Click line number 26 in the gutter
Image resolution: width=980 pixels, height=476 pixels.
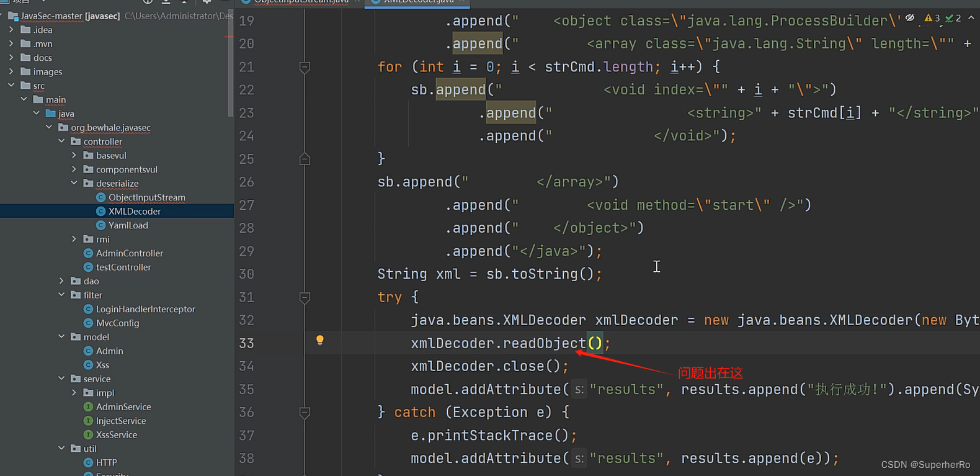[x=247, y=182]
